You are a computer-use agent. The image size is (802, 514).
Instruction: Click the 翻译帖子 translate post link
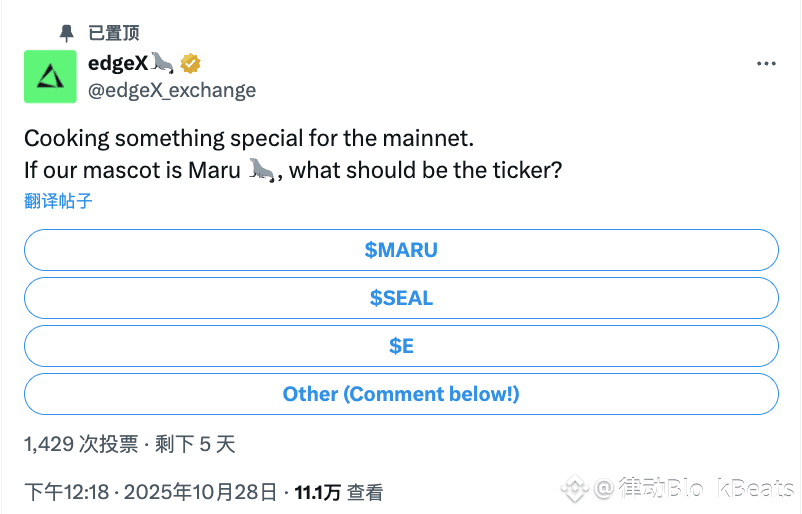click(58, 201)
